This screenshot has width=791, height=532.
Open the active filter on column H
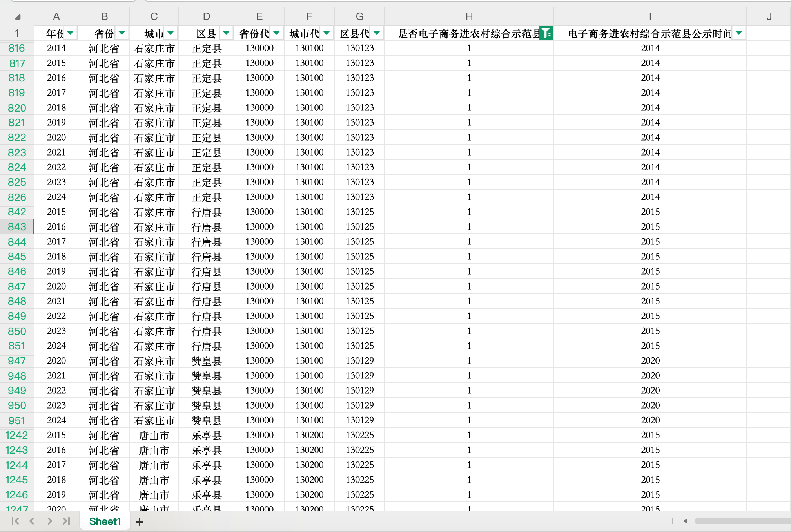546,33
